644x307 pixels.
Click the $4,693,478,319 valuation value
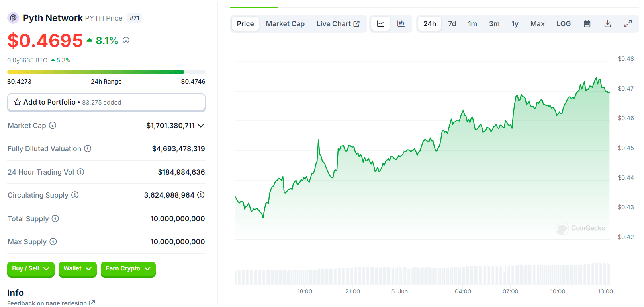(x=178, y=149)
